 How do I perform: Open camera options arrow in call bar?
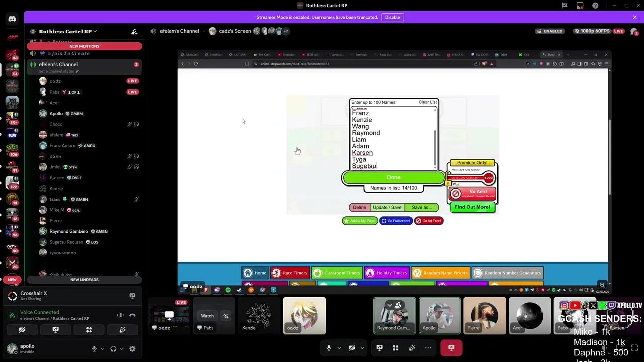click(362, 348)
